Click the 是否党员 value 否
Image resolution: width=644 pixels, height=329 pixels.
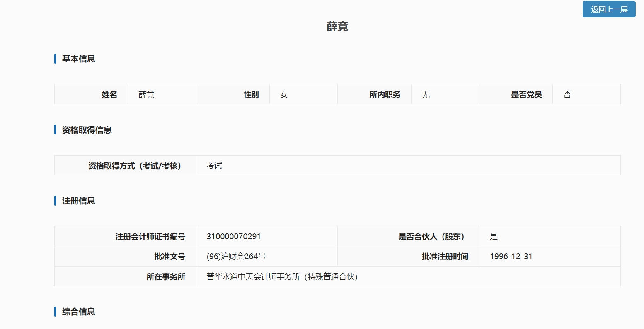click(567, 95)
